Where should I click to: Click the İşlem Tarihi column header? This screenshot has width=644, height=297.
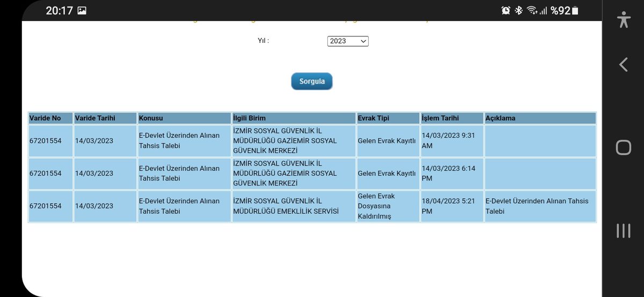point(452,118)
